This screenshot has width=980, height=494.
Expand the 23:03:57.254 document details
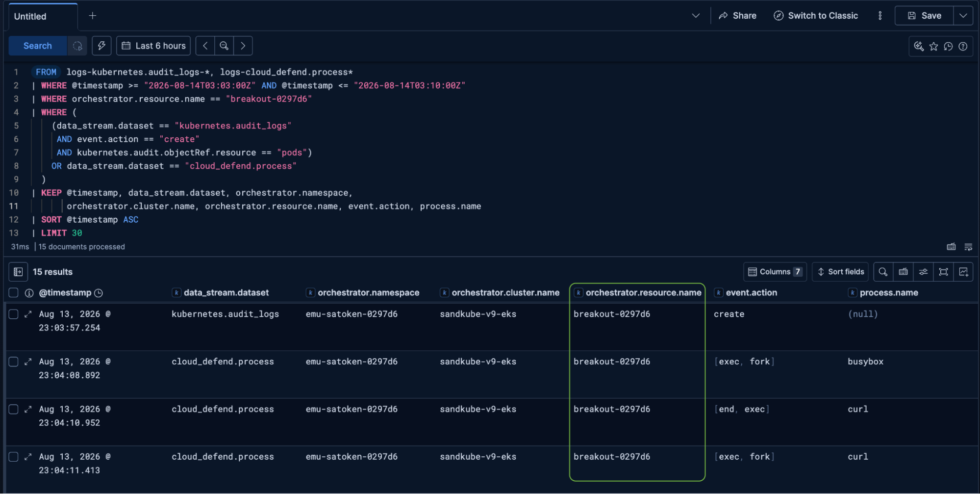[28, 314]
